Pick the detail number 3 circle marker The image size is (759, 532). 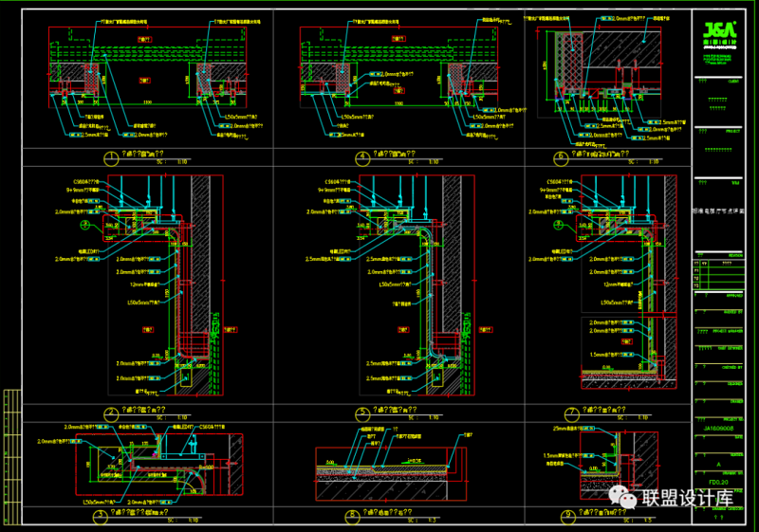pyautogui.click(x=100, y=515)
